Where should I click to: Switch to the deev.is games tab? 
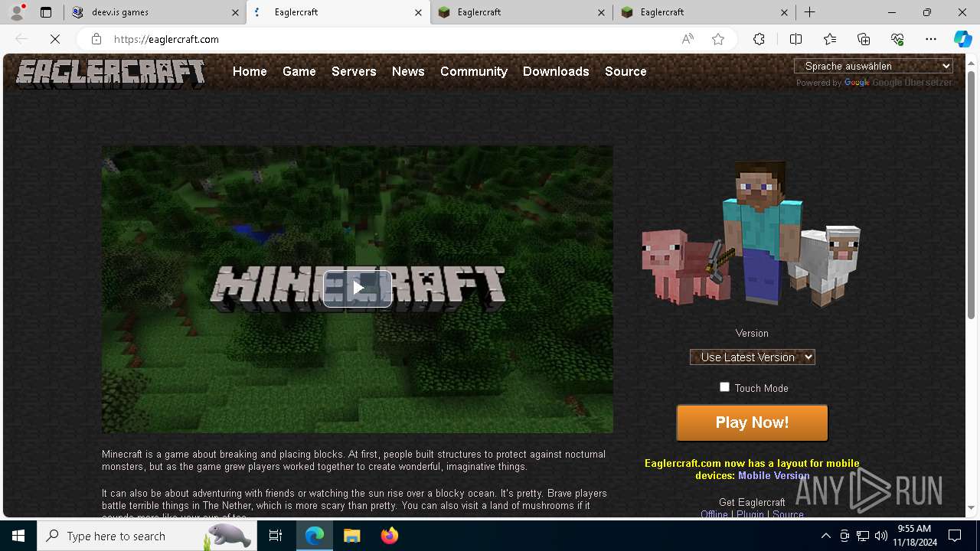coord(155,12)
